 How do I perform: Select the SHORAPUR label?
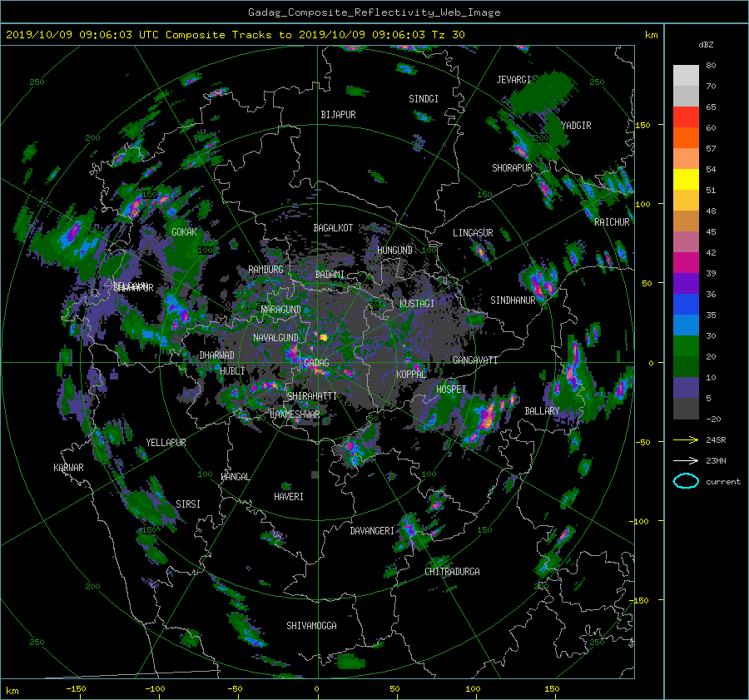512,168
